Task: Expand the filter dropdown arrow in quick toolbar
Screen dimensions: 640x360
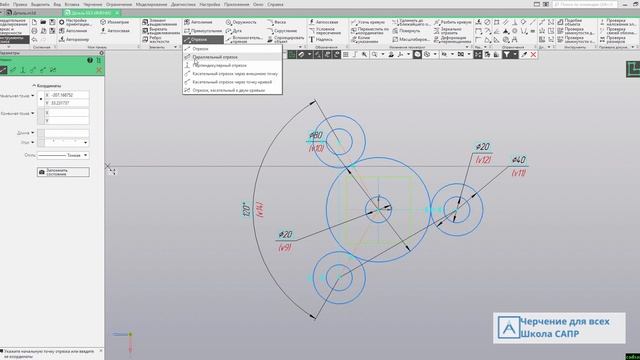Action: pos(515,54)
